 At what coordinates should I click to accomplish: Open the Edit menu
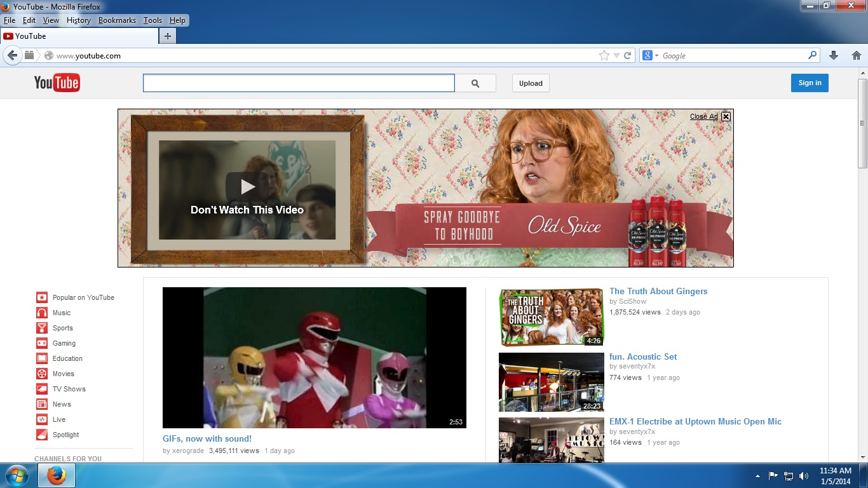pyautogui.click(x=29, y=20)
